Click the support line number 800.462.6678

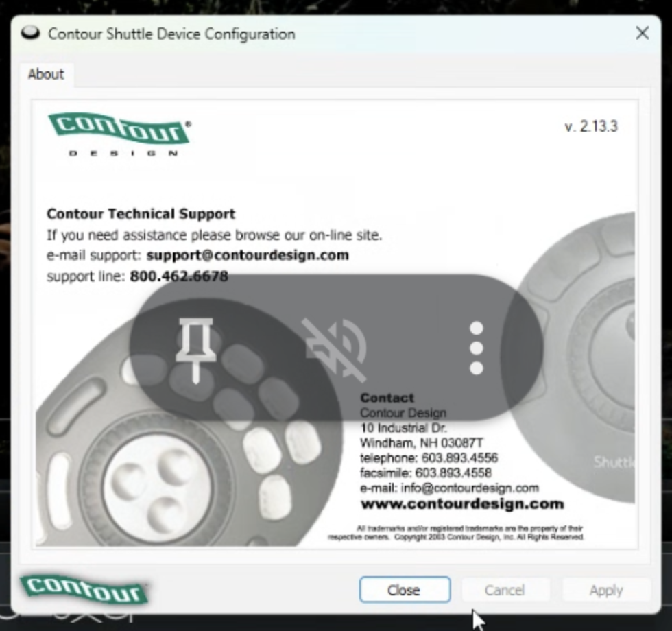[179, 276]
